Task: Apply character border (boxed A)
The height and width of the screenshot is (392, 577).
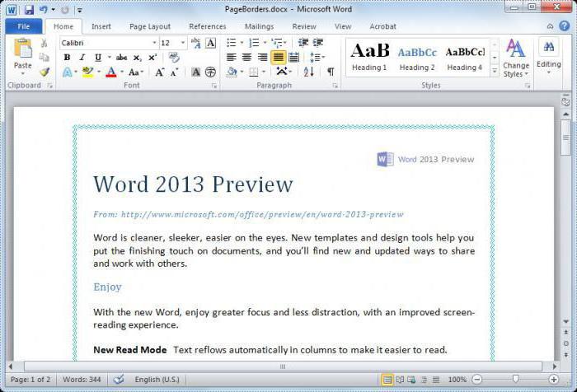Action: [210, 43]
